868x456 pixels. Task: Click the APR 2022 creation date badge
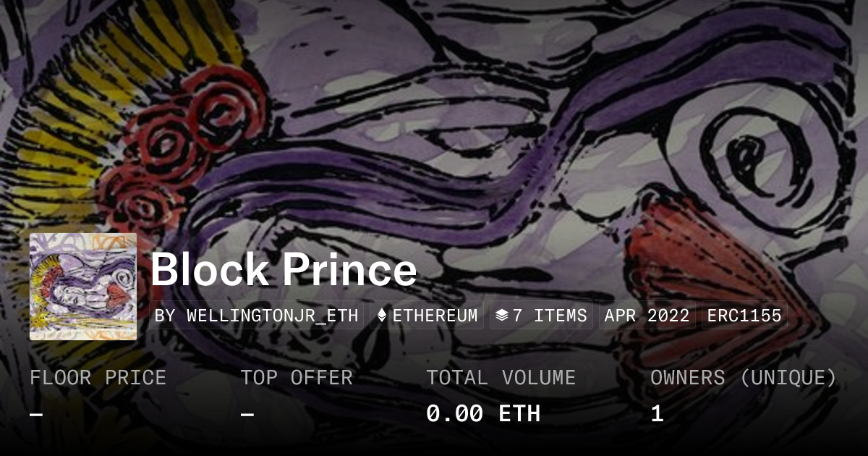pos(647,316)
